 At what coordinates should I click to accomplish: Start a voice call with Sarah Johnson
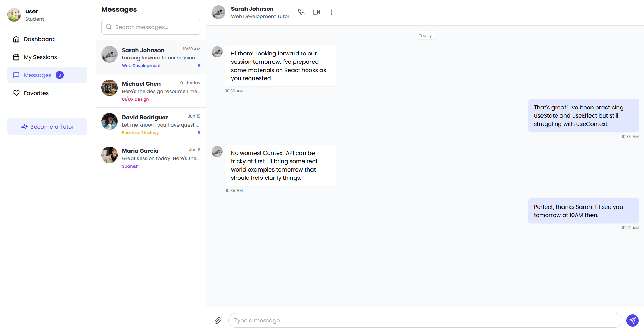coord(301,12)
